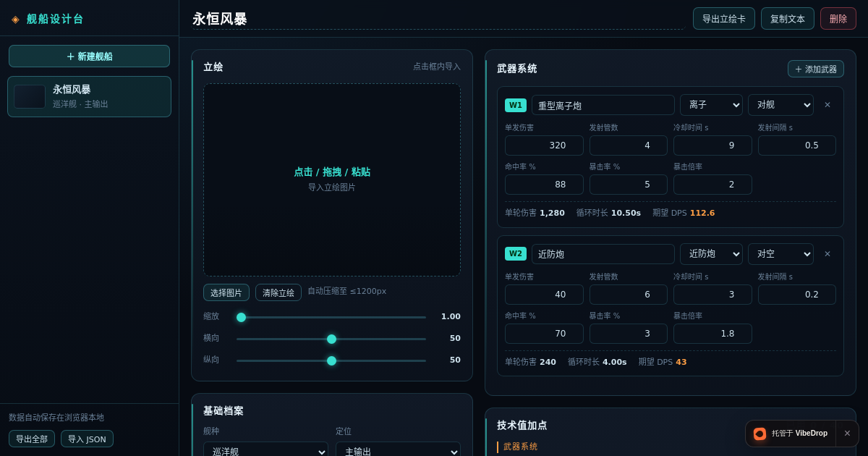Click W1 发射管数 field showing 4
The width and height of the screenshot is (868, 456).
pyautogui.click(x=629, y=145)
